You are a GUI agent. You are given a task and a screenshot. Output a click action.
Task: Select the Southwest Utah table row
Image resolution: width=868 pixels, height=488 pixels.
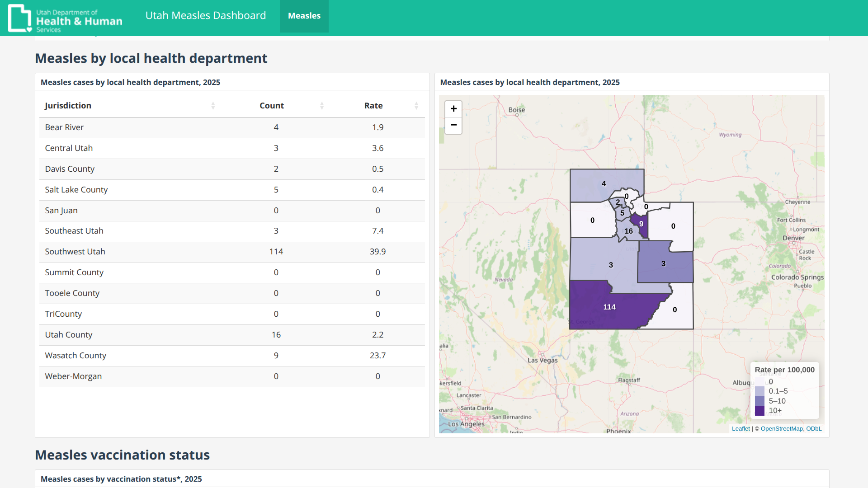[x=231, y=252]
